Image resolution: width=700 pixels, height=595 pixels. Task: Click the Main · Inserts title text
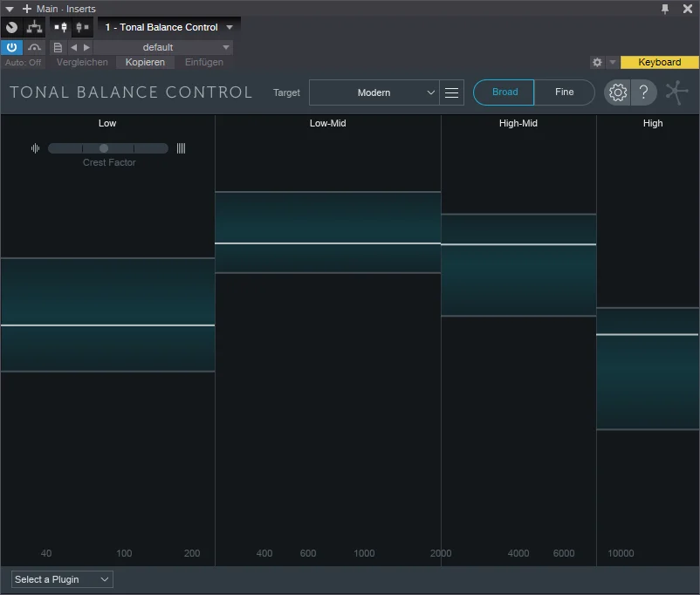click(x=66, y=9)
